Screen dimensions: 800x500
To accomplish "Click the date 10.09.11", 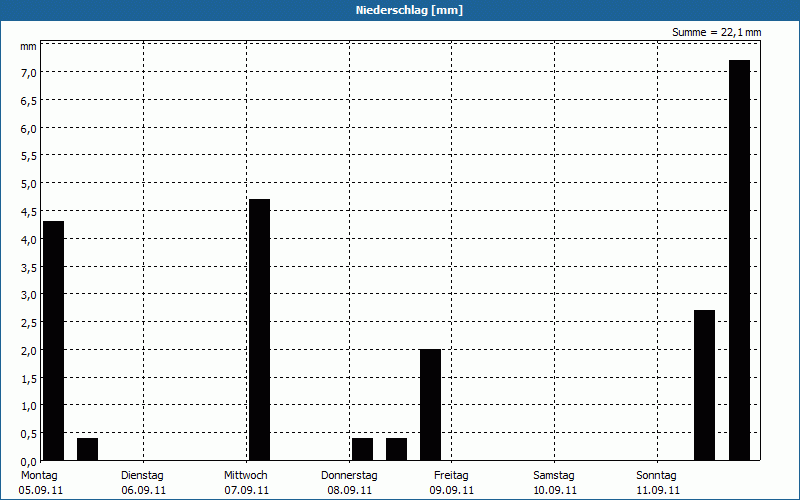I will coord(555,491).
